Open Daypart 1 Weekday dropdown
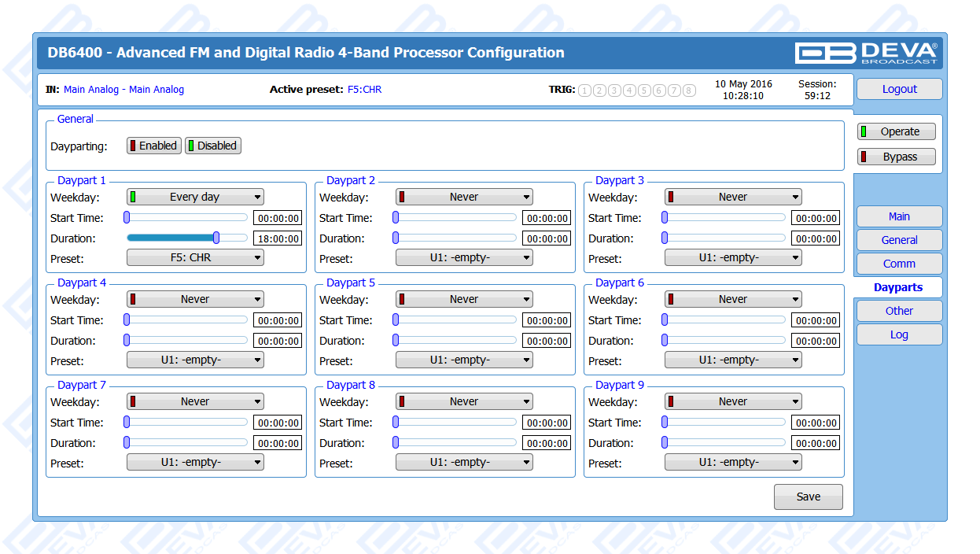980x554 pixels. tap(195, 197)
